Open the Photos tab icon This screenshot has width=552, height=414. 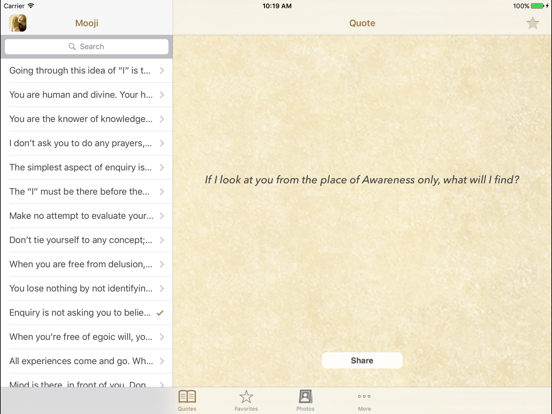coord(305,397)
